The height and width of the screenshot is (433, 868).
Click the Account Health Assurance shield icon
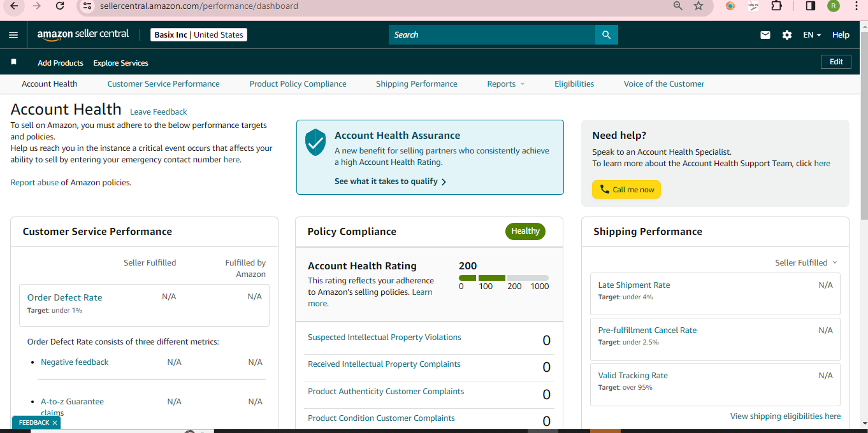pos(315,143)
